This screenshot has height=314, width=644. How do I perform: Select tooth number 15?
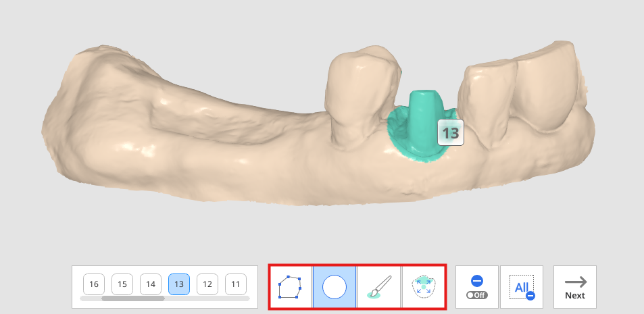click(x=122, y=284)
